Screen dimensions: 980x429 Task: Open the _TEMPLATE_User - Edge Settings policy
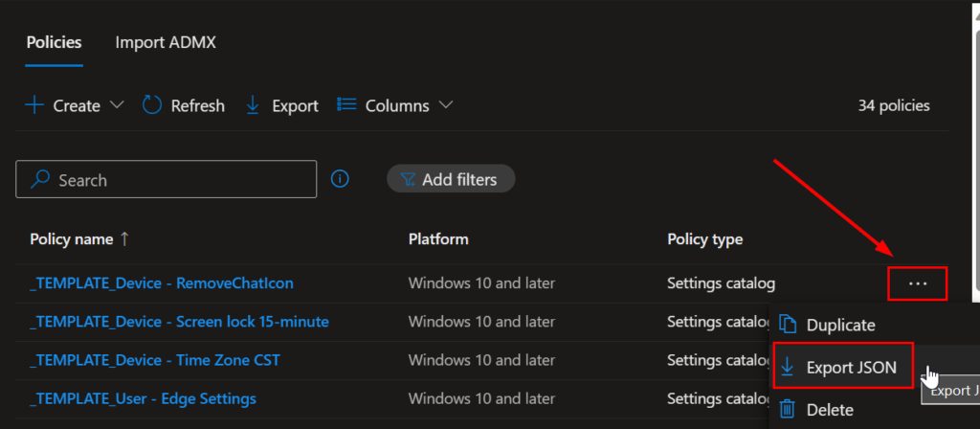[143, 398]
